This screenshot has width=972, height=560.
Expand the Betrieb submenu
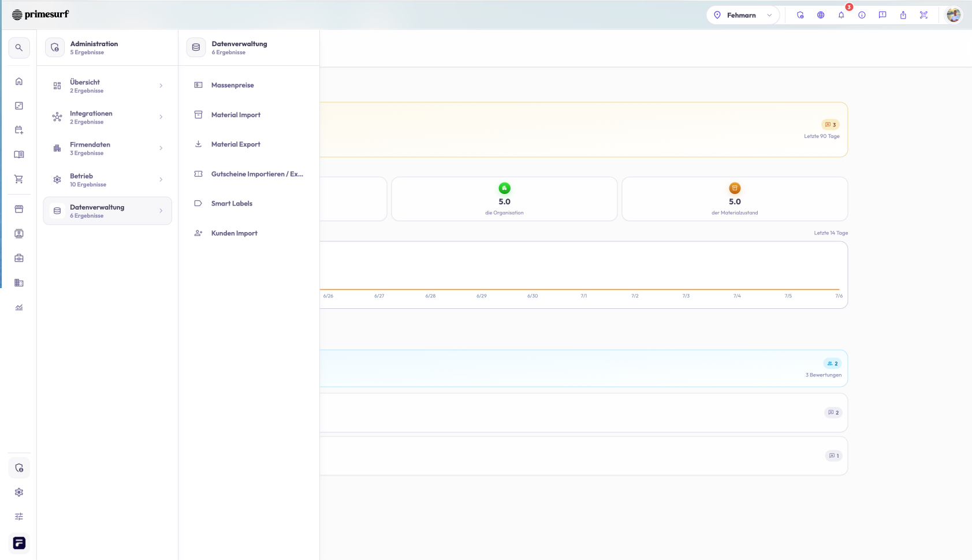(x=107, y=180)
